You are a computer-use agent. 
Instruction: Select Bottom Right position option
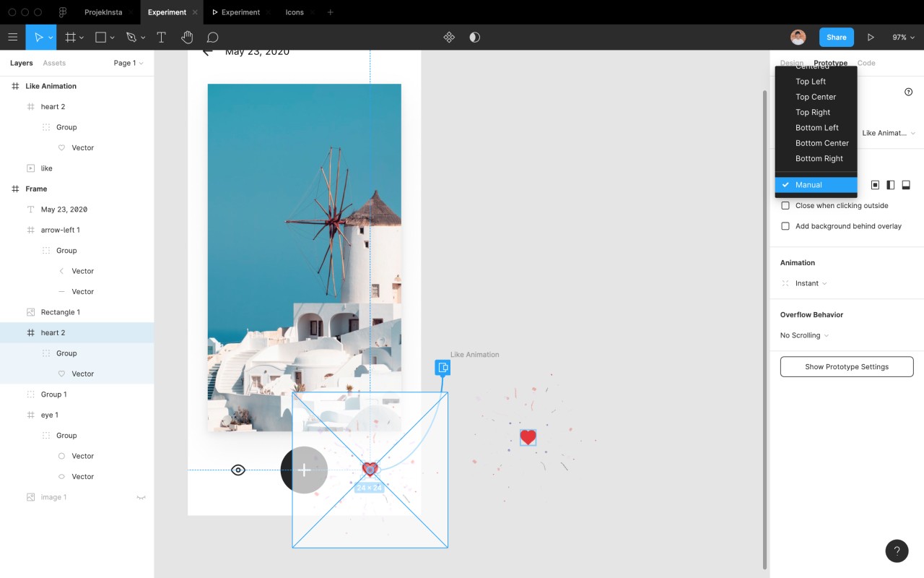816,158
